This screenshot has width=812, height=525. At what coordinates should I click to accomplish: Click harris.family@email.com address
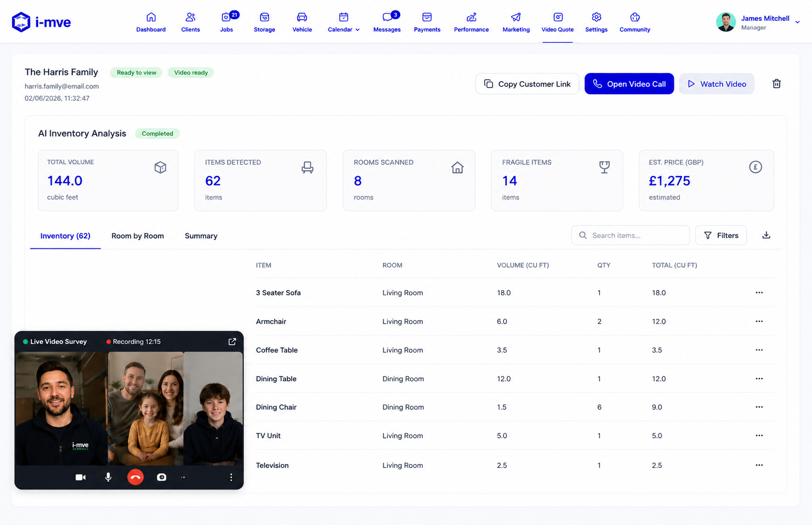61,86
